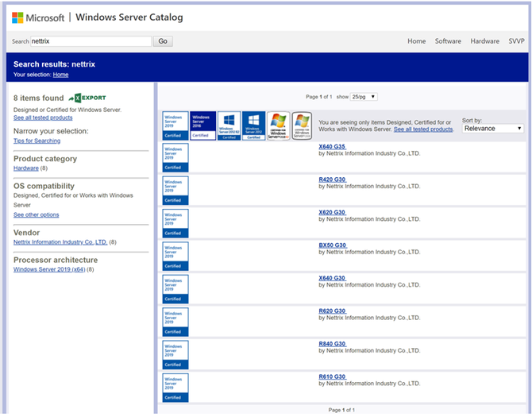Click the 'Narrow your selection:' text
Screen dimensions: 532x417
click(x=51, y=131)
